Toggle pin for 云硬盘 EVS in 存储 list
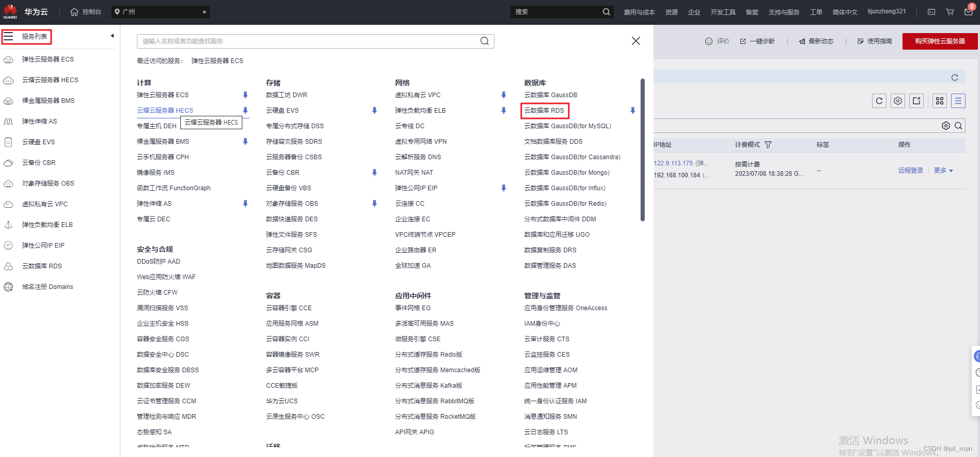The width and height of the screenshot is (980, 457). [375, 111]
